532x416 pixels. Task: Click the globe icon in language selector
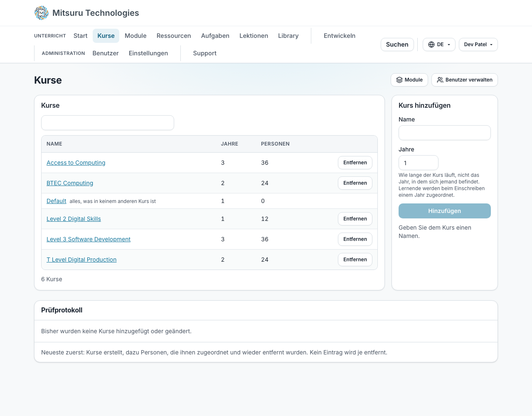431,45
